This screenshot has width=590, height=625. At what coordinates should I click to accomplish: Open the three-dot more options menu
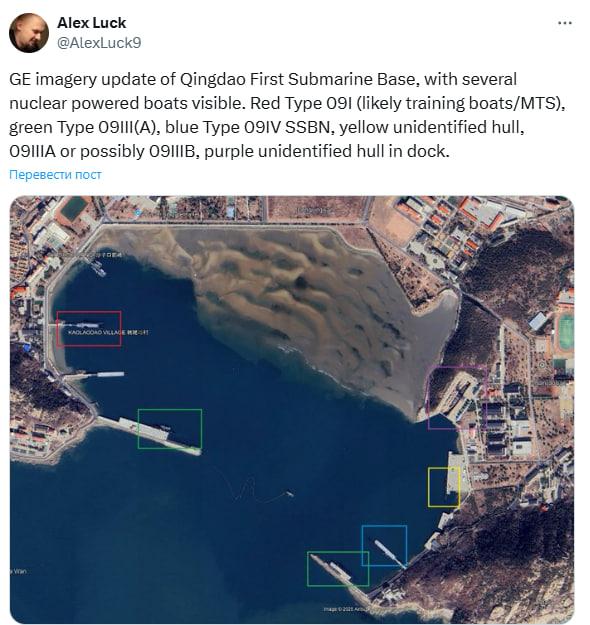pos(565,23)
